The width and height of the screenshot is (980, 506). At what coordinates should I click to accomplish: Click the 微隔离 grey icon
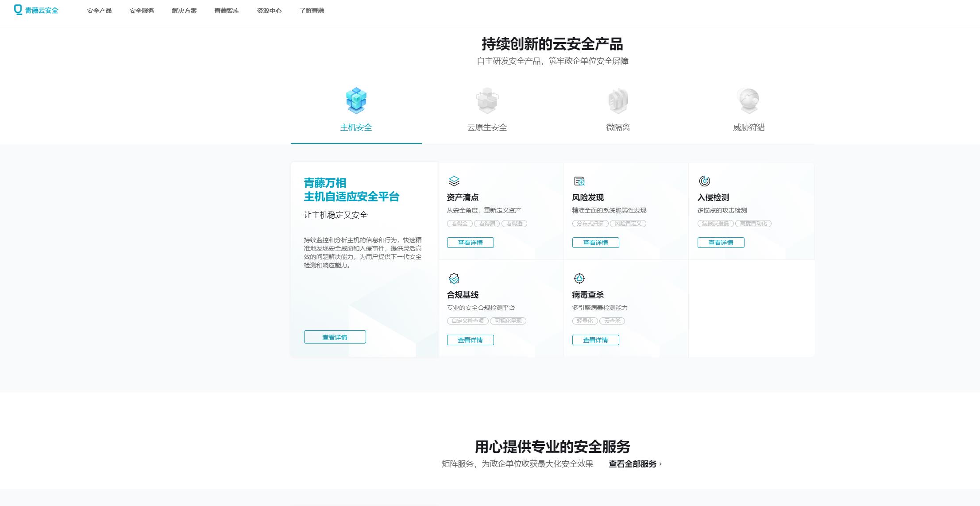pyautogui.click(x=618, y=100)
